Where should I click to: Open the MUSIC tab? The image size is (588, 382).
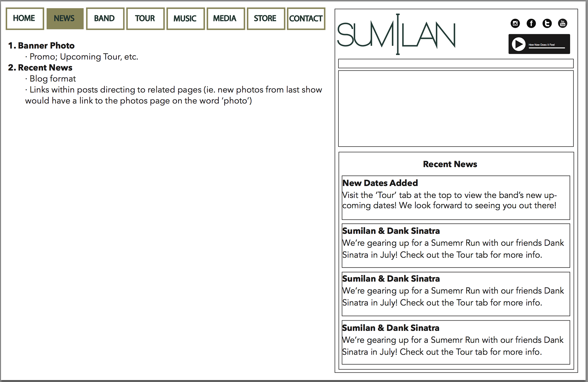coord(185,19)
